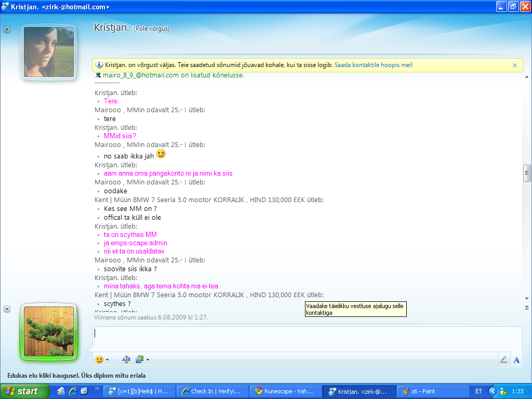Click the chat scrollbar thumb

click(527, 173)
